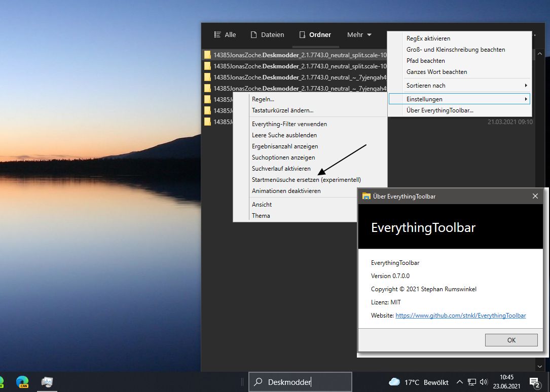Open the Ansicht submenu entry

tap(296, 205)
